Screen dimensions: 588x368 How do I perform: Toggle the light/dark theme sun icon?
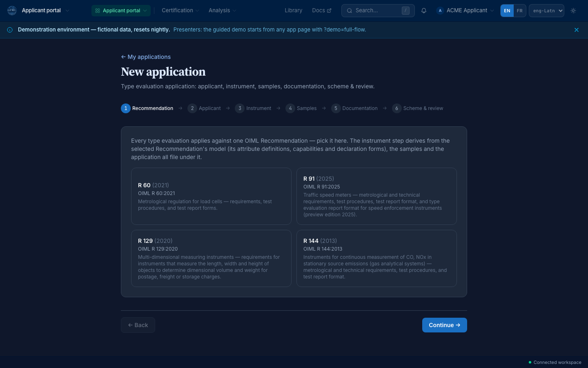(x=573, y=11)
